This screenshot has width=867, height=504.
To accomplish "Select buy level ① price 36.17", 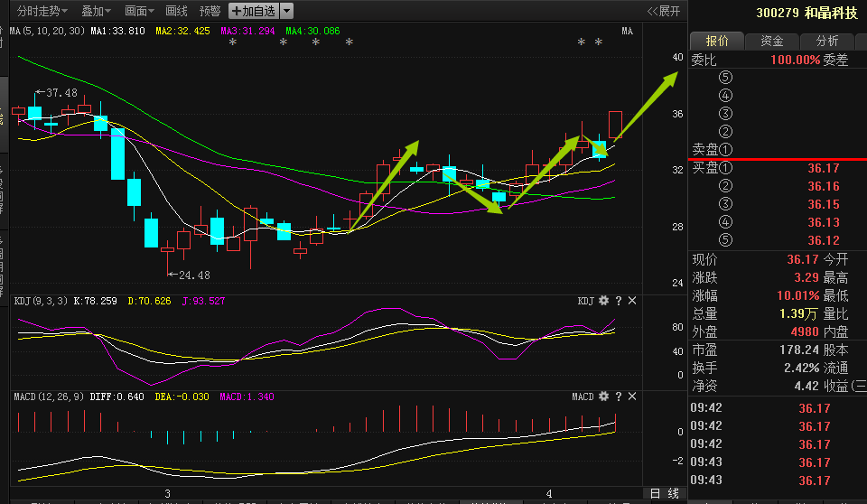I will click(x=824, y=168).
